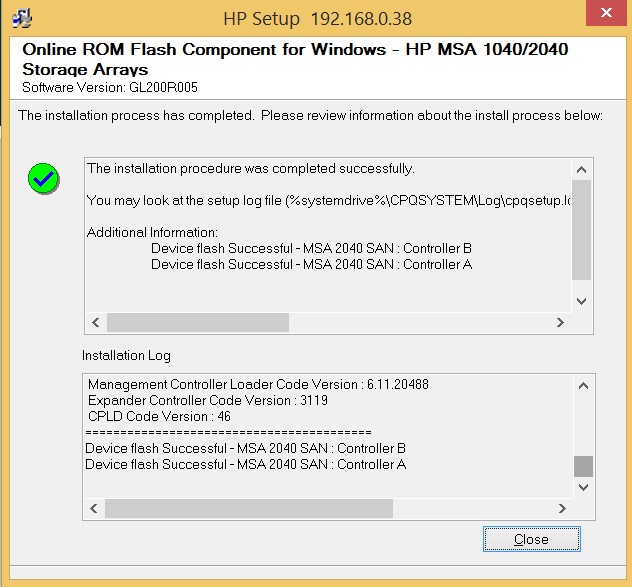Screen dimensions: 632x587
Task: Click Installation Log vertical scrollbar thumb
Action: click(x=583, y=466)
